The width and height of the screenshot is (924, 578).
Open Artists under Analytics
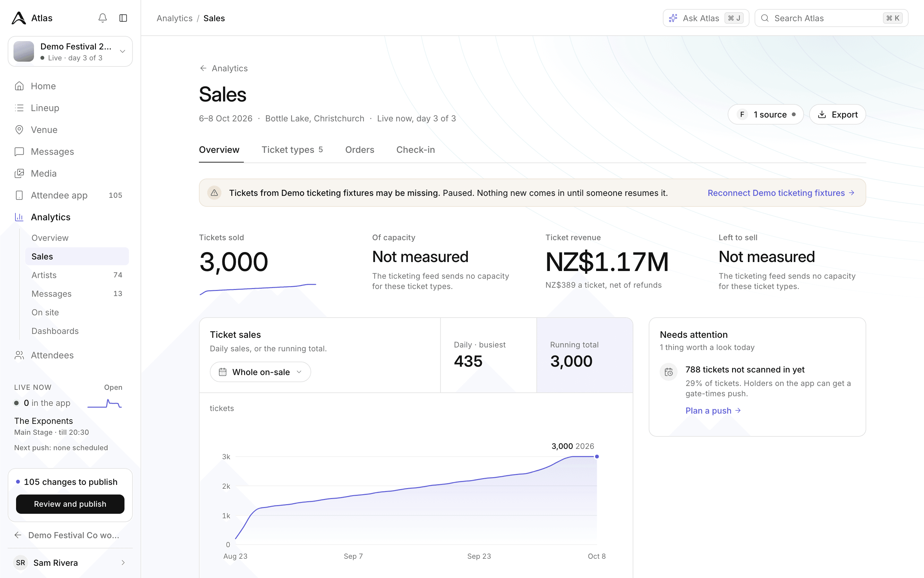coord(77,275)
